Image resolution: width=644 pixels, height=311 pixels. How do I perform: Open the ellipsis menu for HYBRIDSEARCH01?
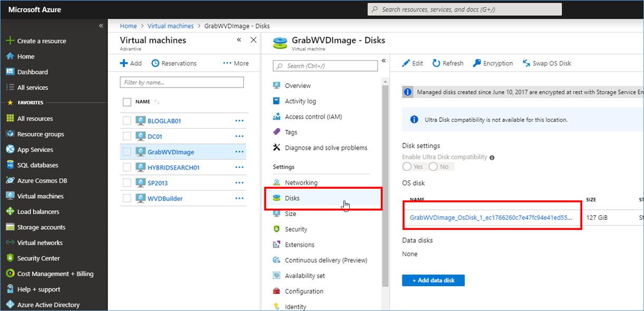(239, 167)
